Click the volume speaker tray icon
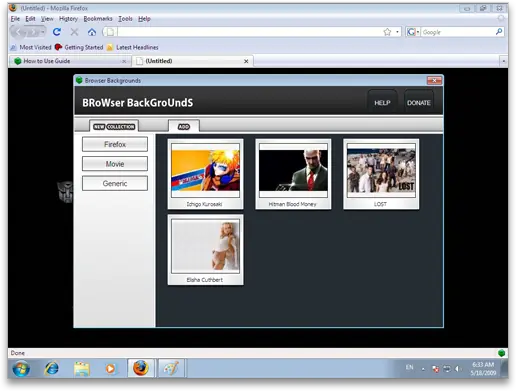Viewport: 516px width, 391px height. pyautogui.click(x=458, y=369)
